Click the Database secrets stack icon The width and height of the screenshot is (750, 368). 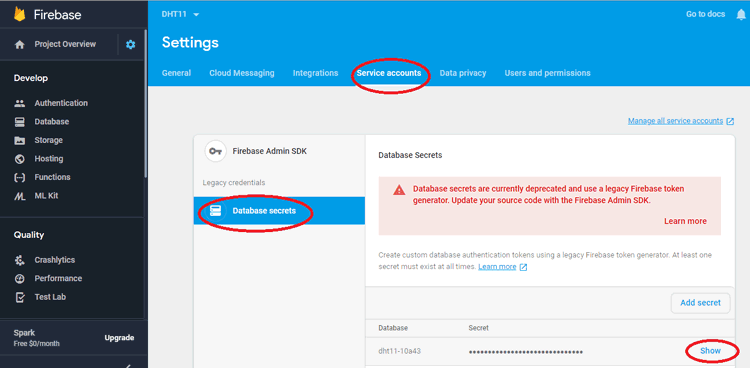click(215, 211)
